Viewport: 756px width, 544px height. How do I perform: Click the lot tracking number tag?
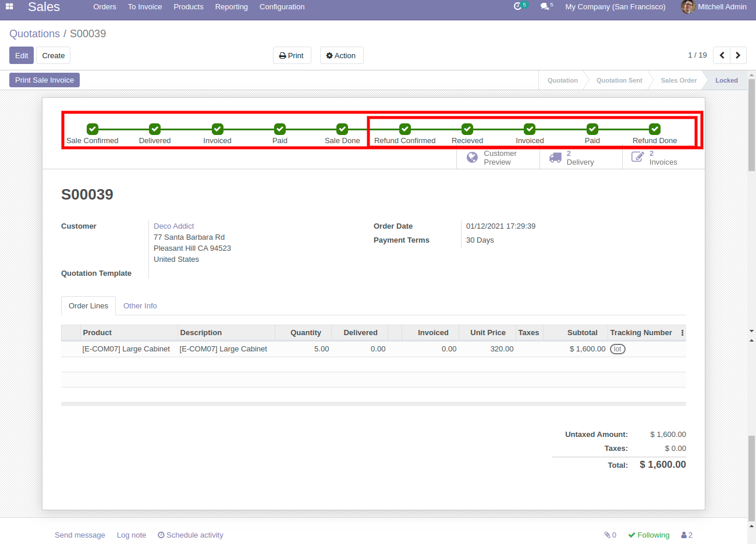click(x=617, y=349)
